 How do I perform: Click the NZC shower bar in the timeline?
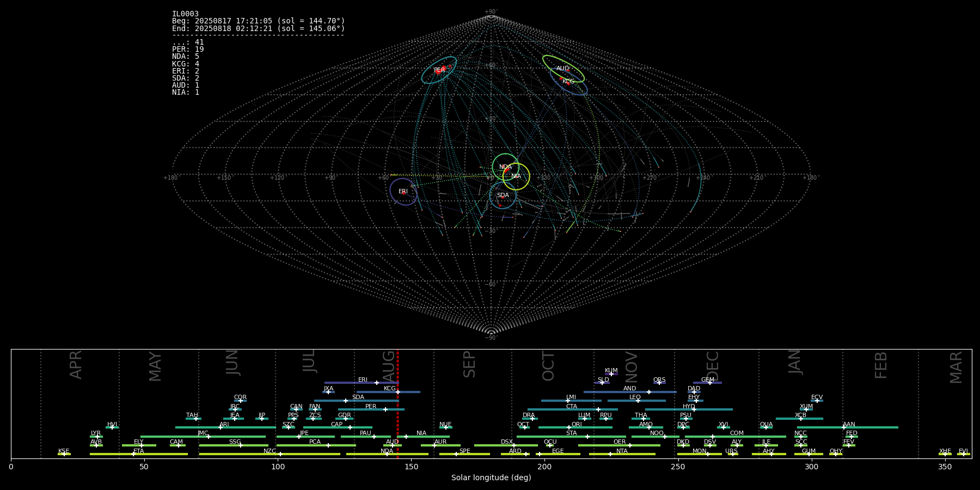(269, 454)
